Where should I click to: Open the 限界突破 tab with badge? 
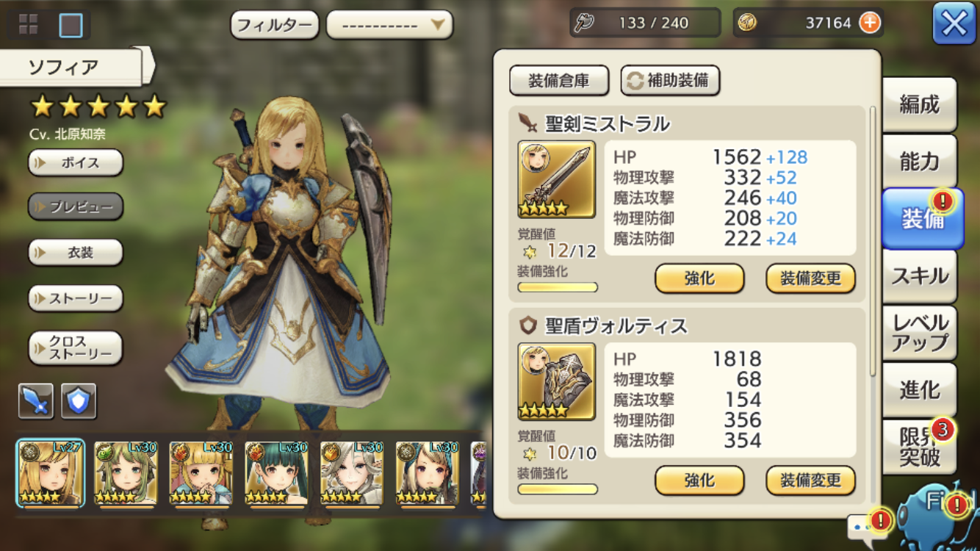click(920, 447)
